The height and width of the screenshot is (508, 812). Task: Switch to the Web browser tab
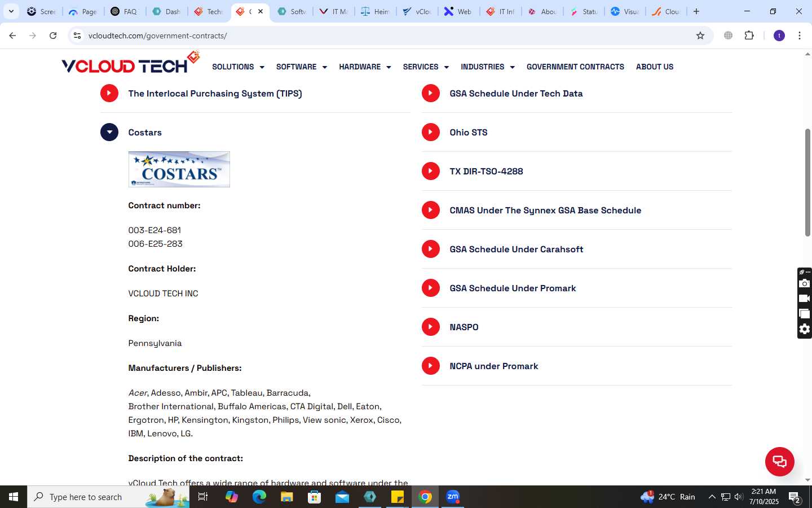[x=458, y=11]
